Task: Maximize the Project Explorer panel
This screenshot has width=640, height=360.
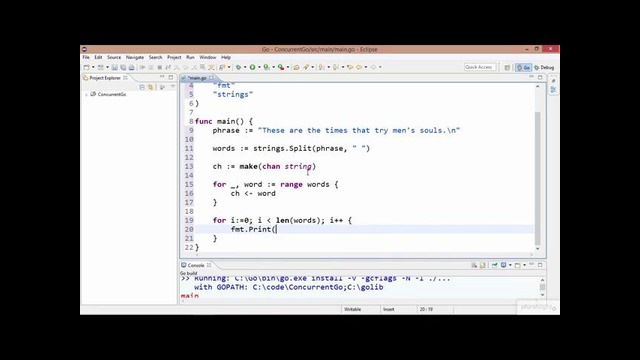Action: tap(171, 77)
